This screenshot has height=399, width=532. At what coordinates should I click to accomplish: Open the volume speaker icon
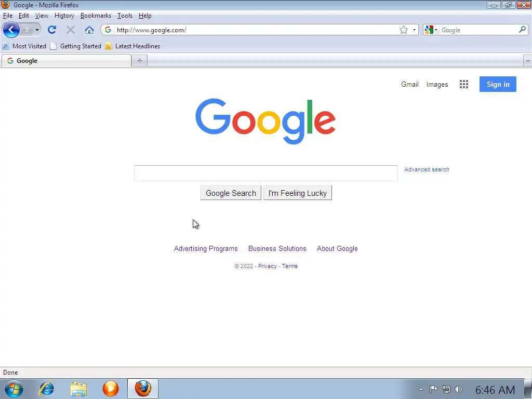[458, 389]
